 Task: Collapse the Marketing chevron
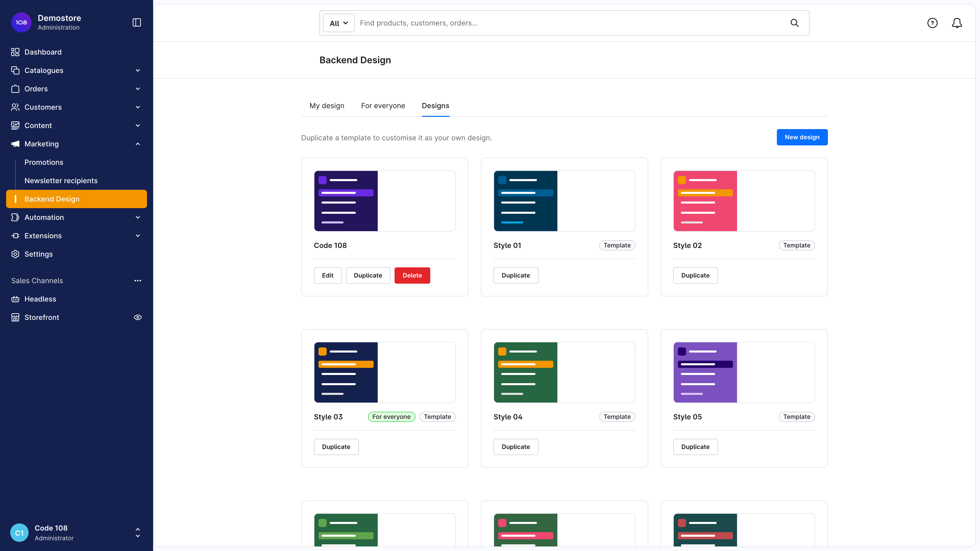tap(138, 144)
